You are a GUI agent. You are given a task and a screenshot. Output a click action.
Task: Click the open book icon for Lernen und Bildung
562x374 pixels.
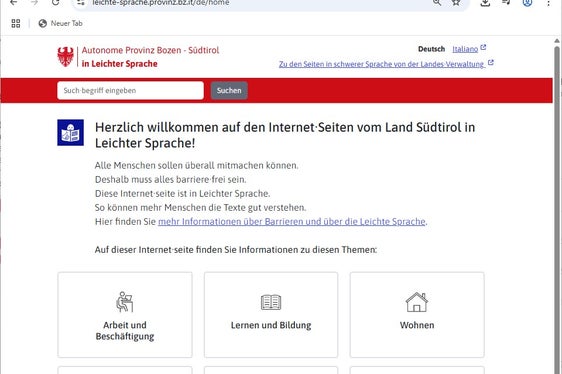click(x=271, y=302)
